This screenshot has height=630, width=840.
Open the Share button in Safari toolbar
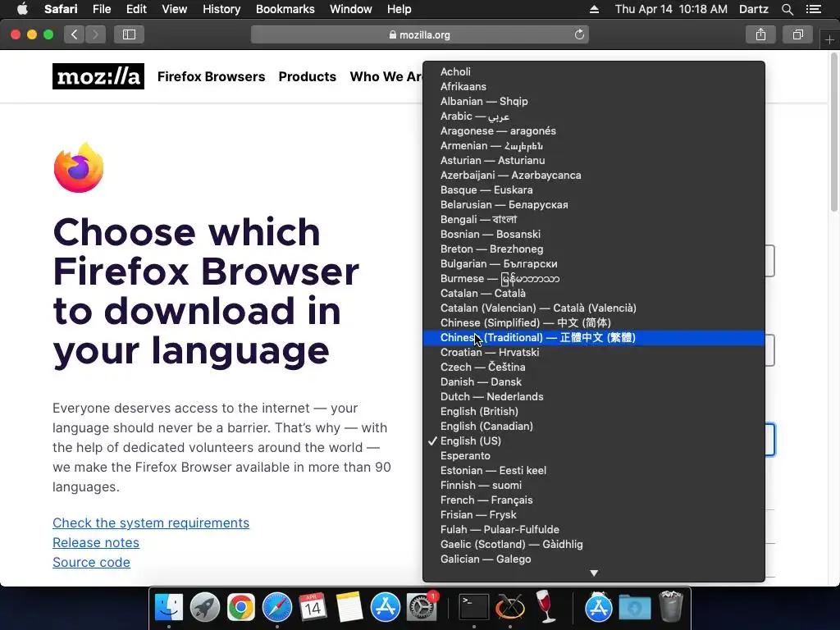[x=760, y=34]
